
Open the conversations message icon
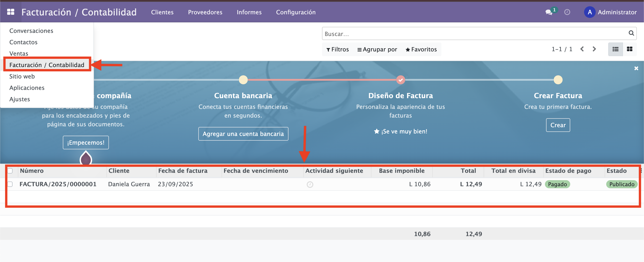[x=549, y=12]
